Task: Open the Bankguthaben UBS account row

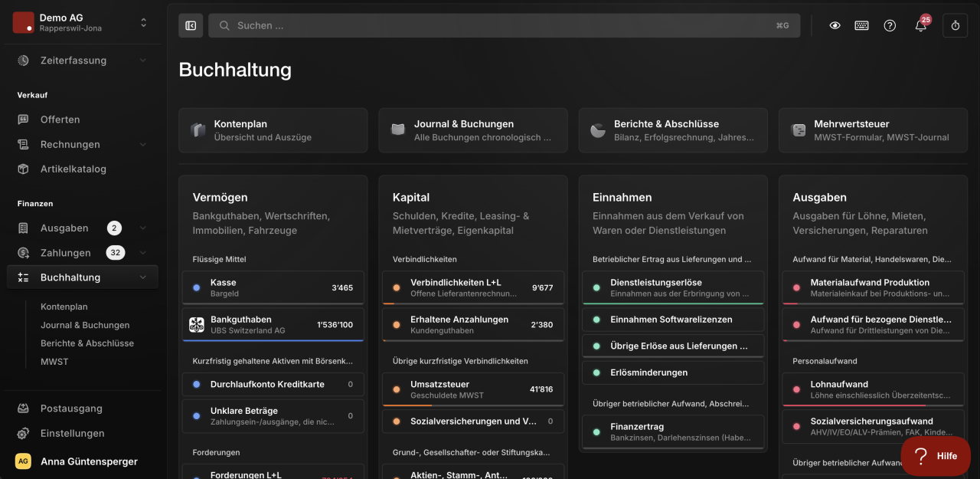Action: [x=273, y=324]
